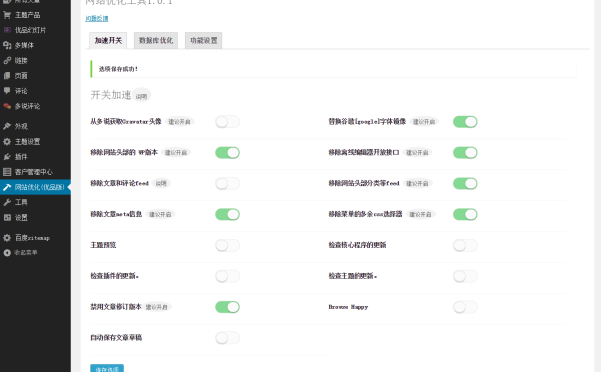Turn off 移除菜单的多余css选择器 switch
Viewport: 601px width, 372px height.
(x=465, y=214)
